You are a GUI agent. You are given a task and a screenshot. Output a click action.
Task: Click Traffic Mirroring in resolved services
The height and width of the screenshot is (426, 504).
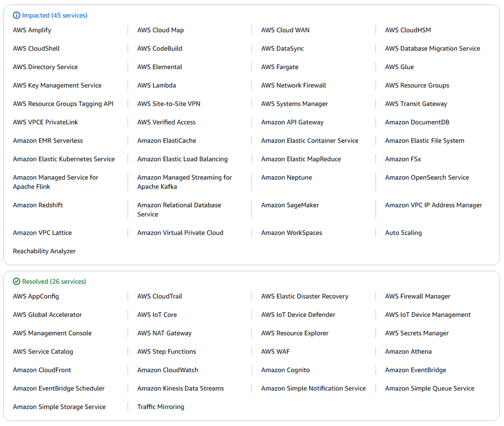(x=160, y=407)
